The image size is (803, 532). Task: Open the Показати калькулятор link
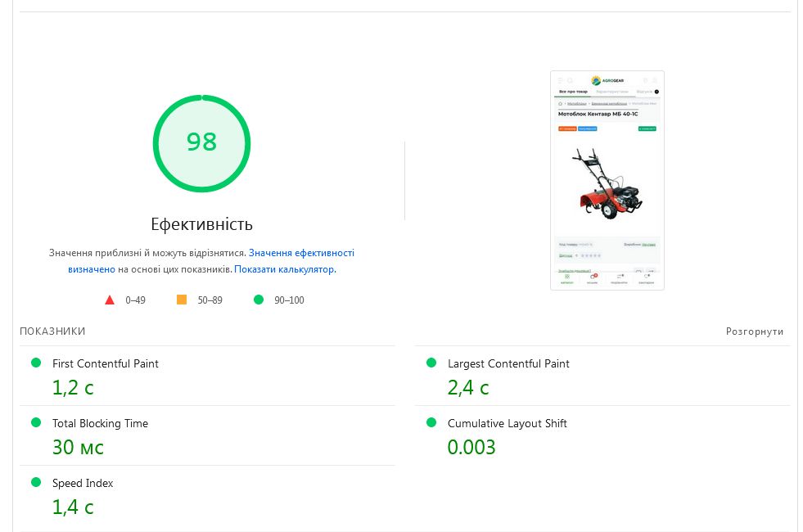coord(284,269)
